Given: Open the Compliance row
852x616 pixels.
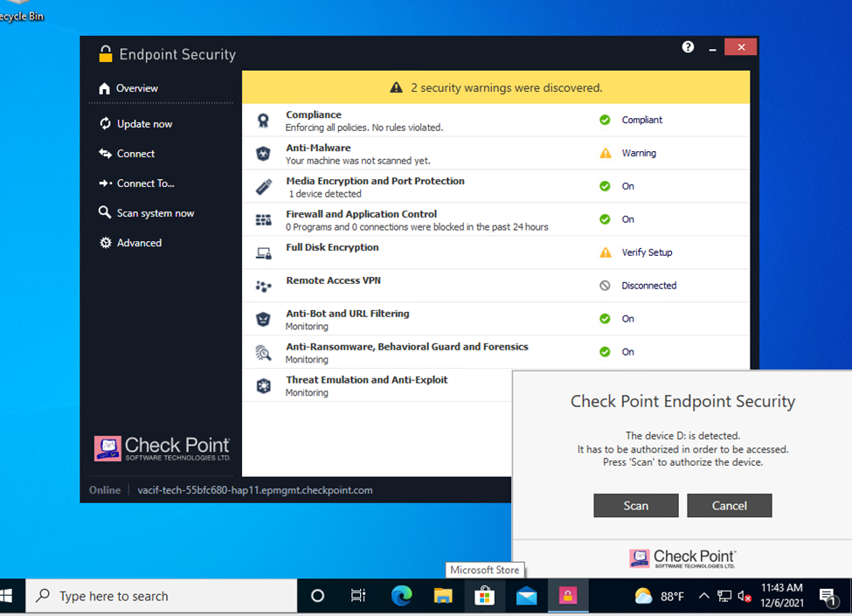Looking at the screenshot, I should point(495,120).
